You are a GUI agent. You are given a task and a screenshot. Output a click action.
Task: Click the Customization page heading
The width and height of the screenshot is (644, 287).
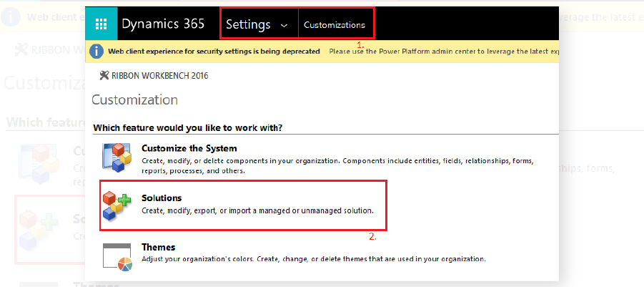pos(134,100)
